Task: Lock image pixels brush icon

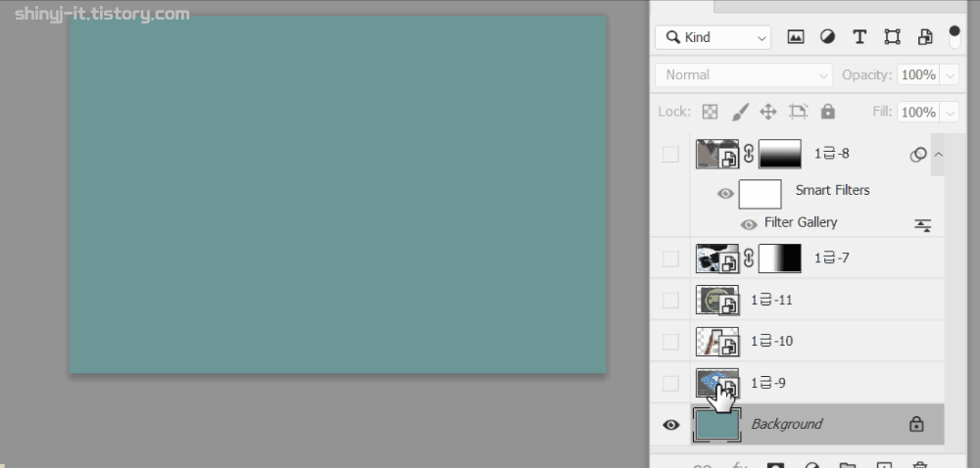Action: (739, 112)
